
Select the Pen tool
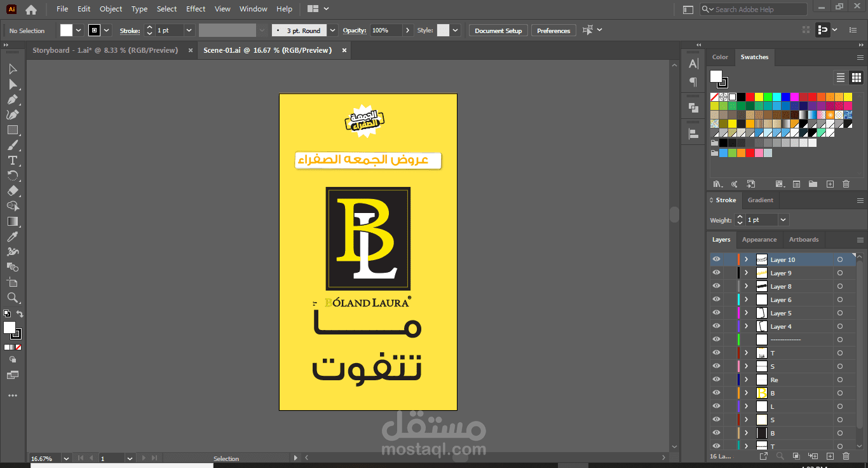point(12,99)
